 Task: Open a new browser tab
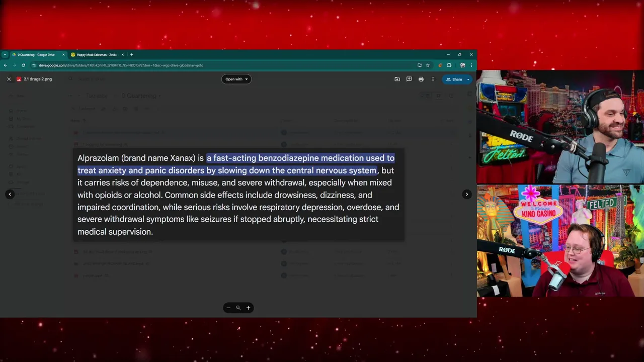[131, 54]
